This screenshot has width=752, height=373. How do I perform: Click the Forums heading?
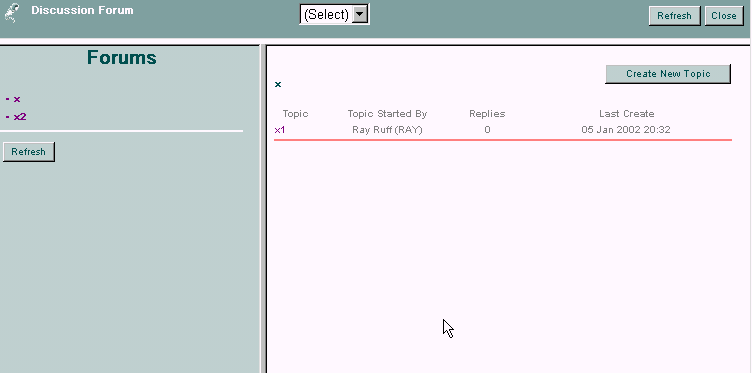tap(122, 58)
